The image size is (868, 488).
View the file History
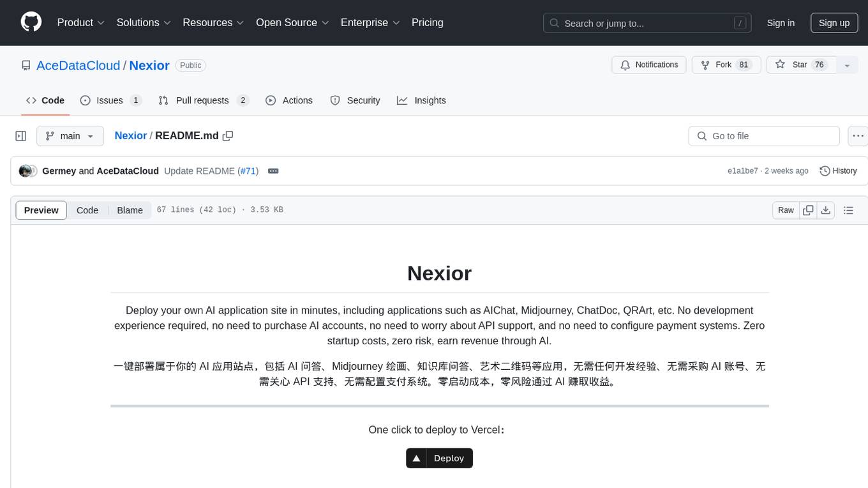(838, 171)
